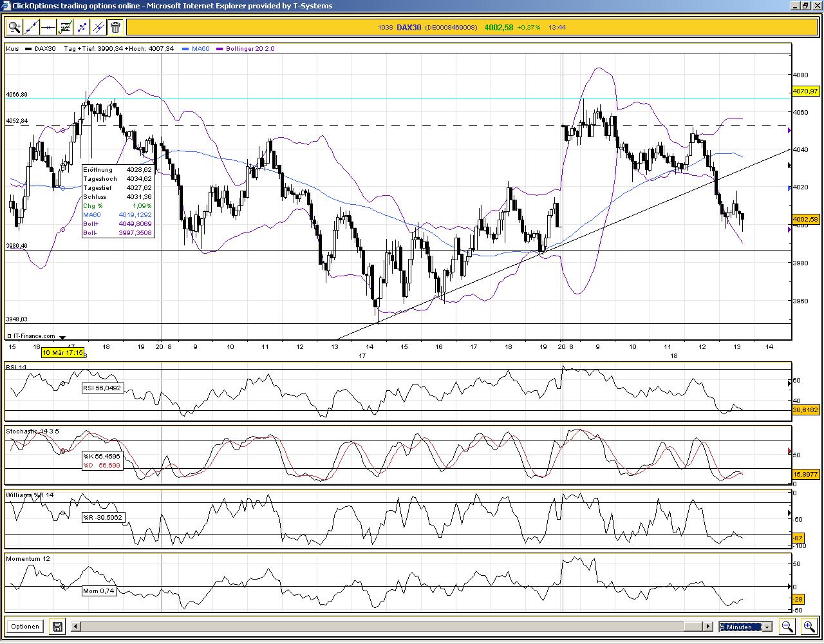This screenshot has width=824, height=644.
Task: Click the Eröffnung 4028,62 row in data box
Action: coord(117,170)
